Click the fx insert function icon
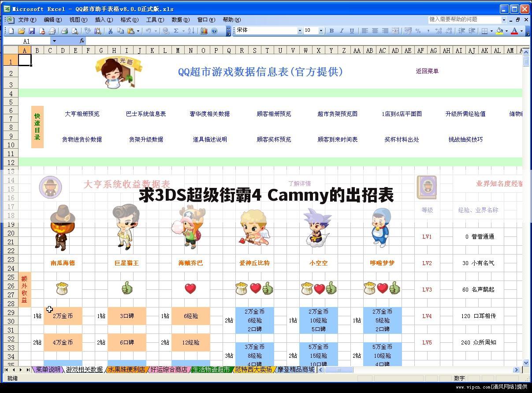 (x=82, y=41)
